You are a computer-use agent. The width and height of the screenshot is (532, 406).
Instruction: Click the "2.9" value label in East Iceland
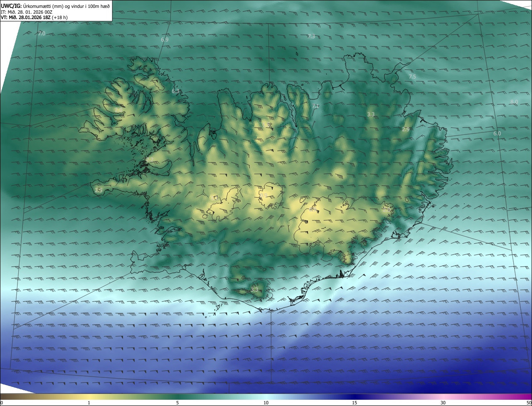coord(406,130)
